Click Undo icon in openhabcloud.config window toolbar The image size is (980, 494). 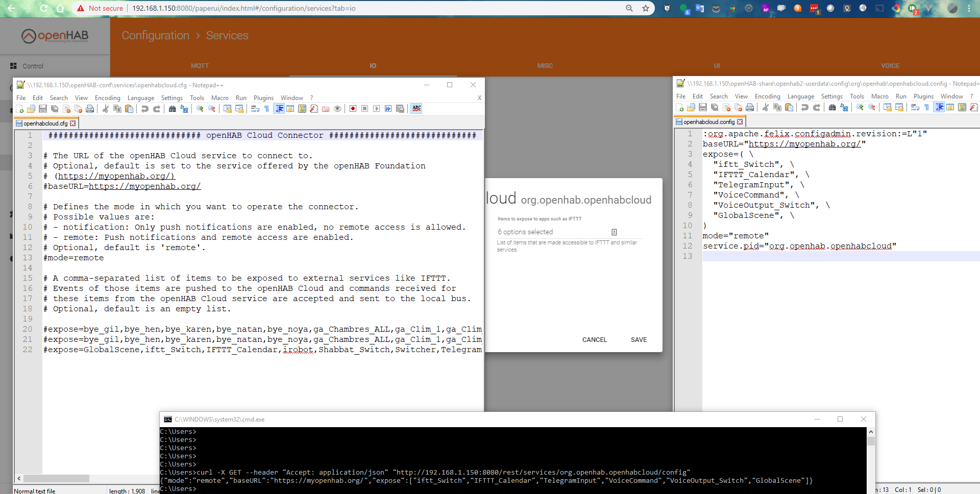(x=805, y=107)
